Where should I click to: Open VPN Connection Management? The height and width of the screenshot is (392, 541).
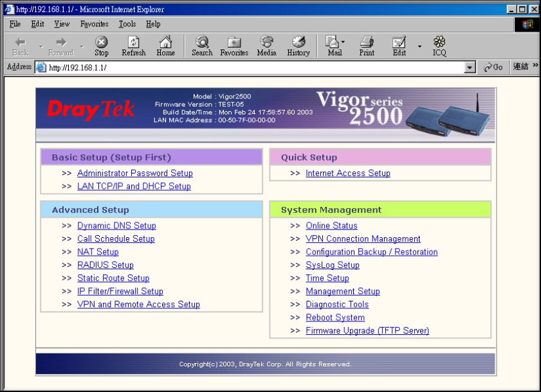(363, 238)
